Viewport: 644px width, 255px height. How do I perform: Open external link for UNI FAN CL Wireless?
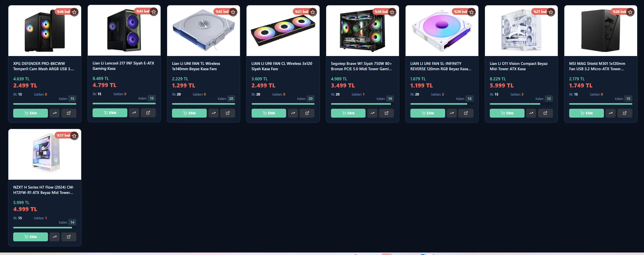(x=307, y=113)
